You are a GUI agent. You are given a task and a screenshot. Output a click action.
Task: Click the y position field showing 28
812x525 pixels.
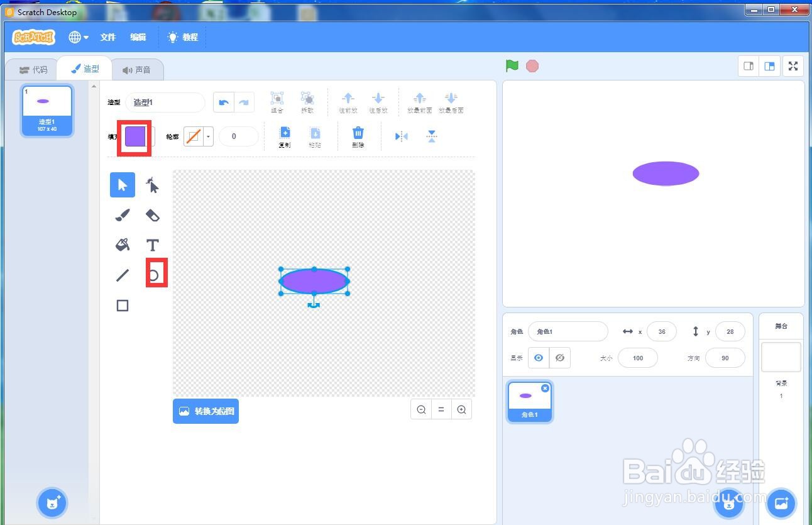point(730,331)
